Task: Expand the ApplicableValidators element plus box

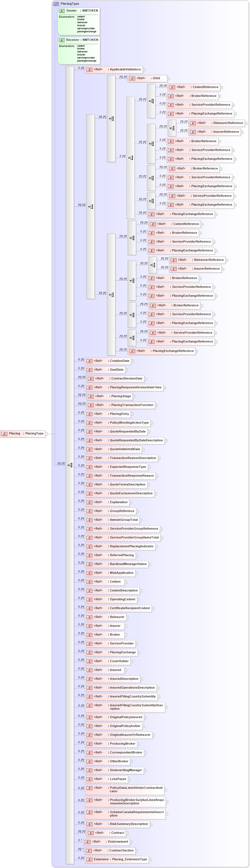Action: click(144, 70)
